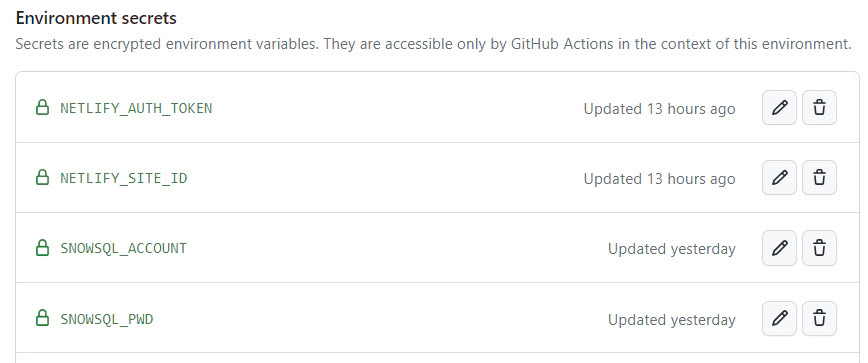Screen dimensions: 868x363
Task: Delete the SNOWSQL_ACCOUNT secret
Action: point(819,248)
